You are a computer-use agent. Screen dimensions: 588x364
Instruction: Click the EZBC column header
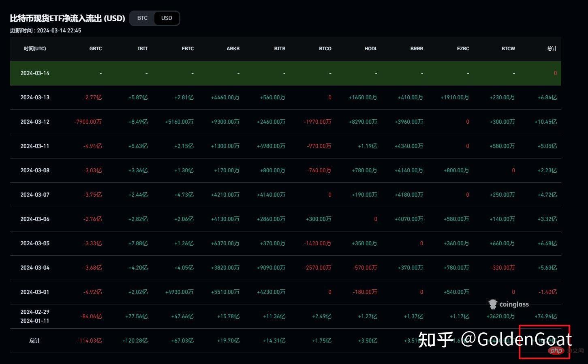[x=463, y=49]
